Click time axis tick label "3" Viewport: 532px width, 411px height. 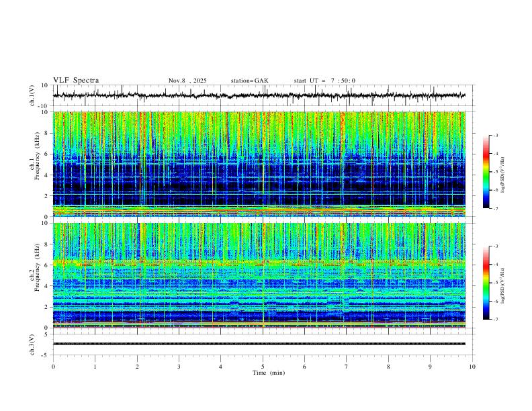point(179,367)
